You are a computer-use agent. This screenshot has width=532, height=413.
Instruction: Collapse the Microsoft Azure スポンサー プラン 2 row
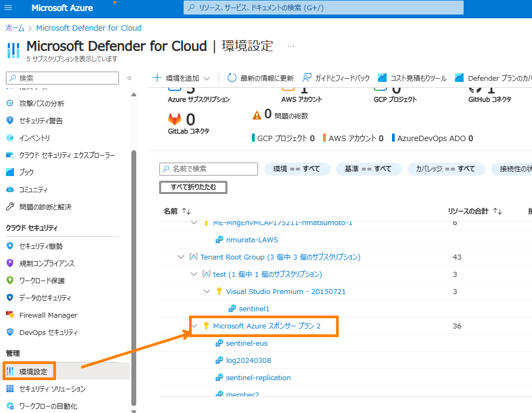point(194,326)
